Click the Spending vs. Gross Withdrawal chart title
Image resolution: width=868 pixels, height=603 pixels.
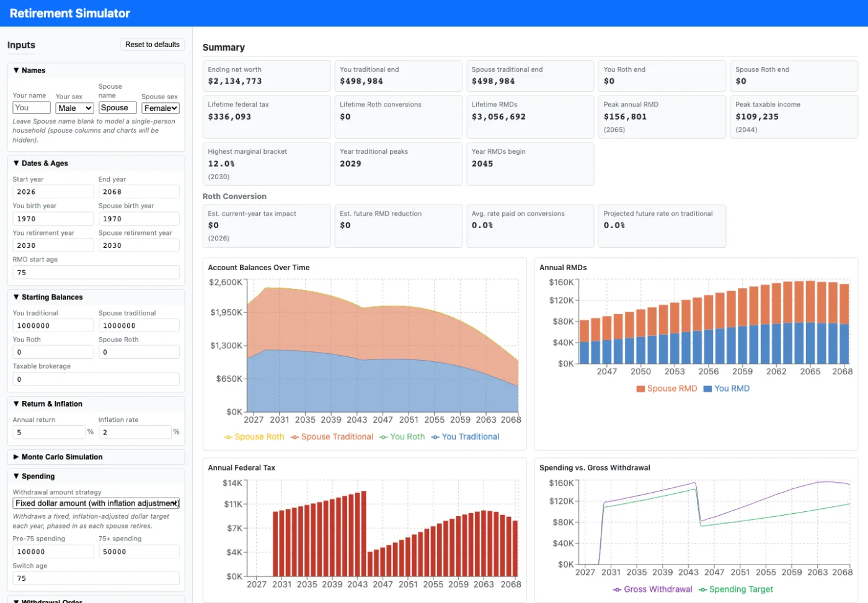click(x=595, y=468)
